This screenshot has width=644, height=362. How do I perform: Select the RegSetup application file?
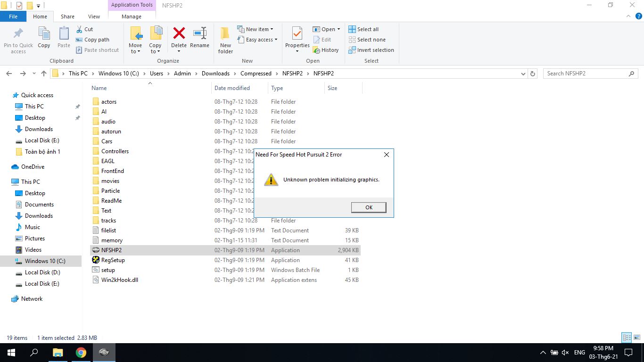tap(225, 260)
